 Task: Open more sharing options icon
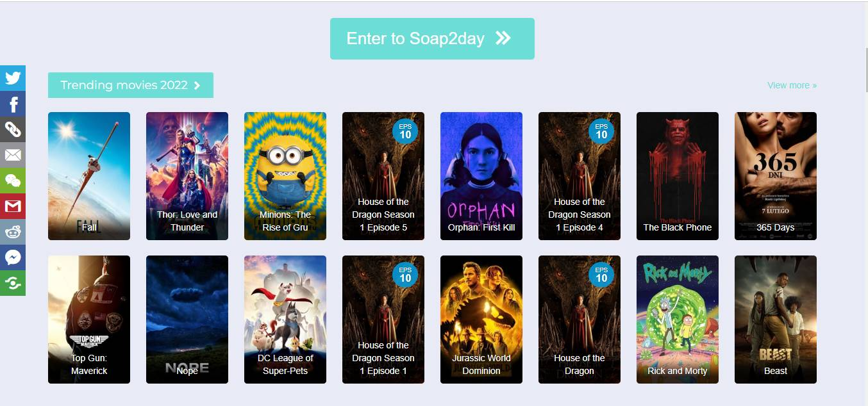click(x=13, y=283)
